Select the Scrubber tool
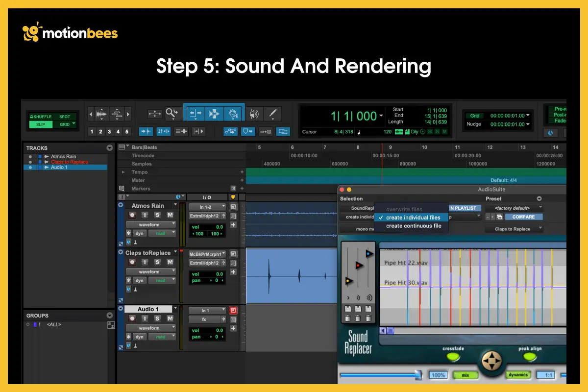Screen dimensions: 588x392 254,114
